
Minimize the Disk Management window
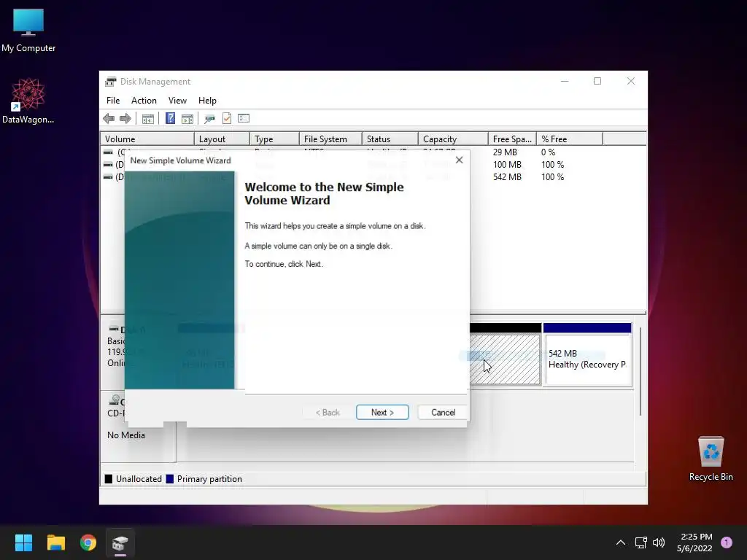coord(565,82)
